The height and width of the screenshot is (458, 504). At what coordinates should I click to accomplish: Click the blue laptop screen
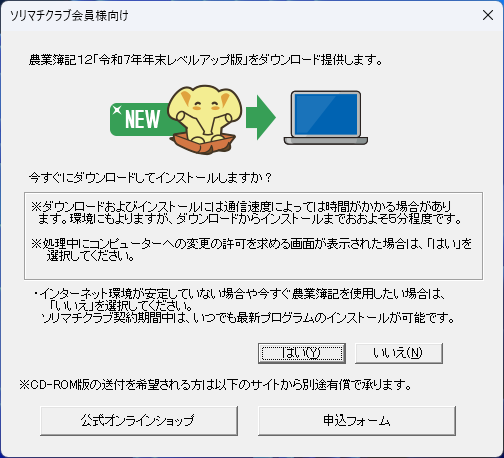coord(326,114)
